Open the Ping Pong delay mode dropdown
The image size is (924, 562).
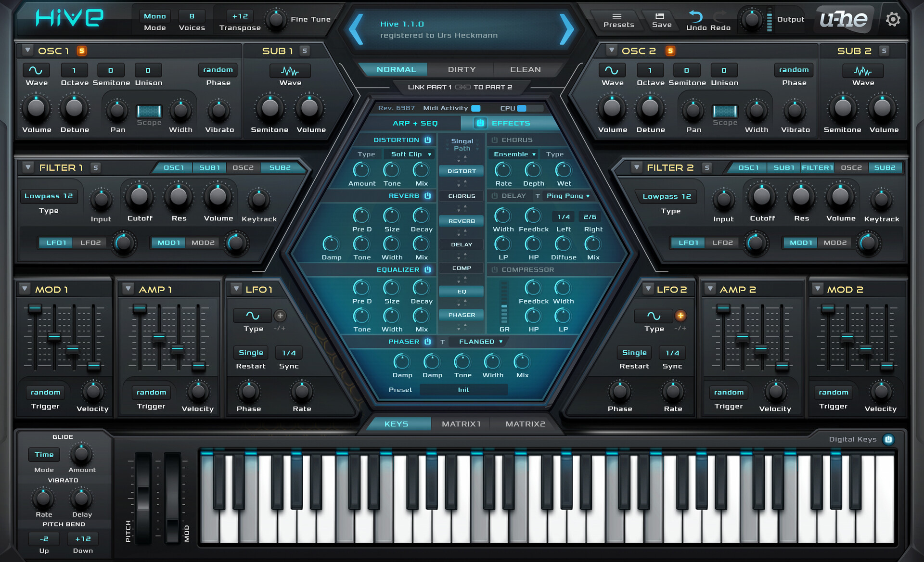click(568, 196)
